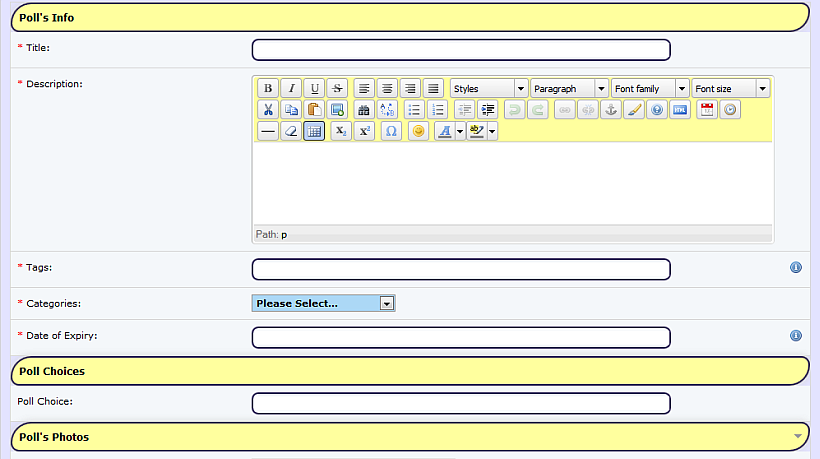Insert an emoticon using the smiley icon
820x459 pixels.
click(x=419, y=131)
